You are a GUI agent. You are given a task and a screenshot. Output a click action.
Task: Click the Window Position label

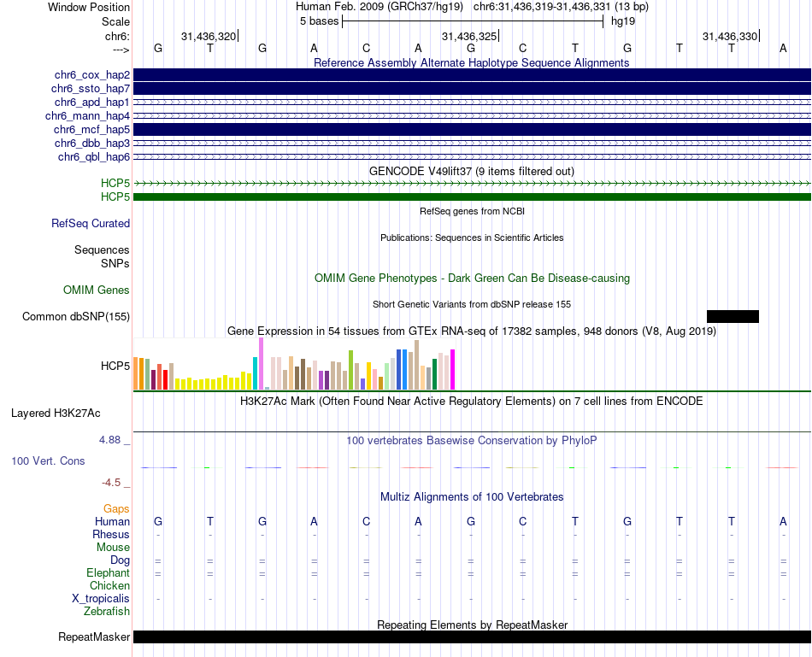click(89, 7)
